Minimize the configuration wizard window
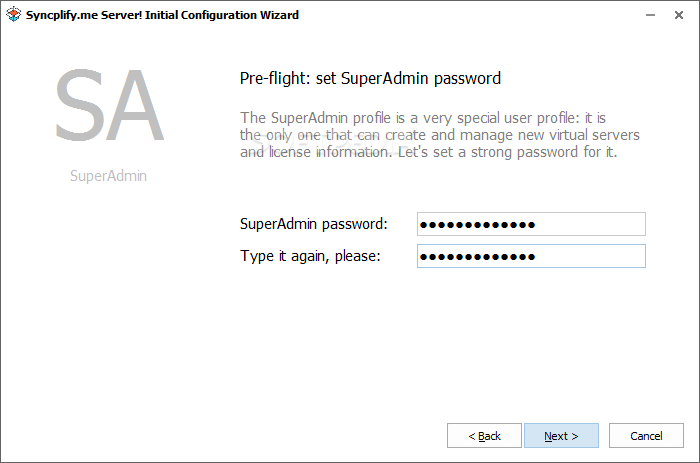 650,15
